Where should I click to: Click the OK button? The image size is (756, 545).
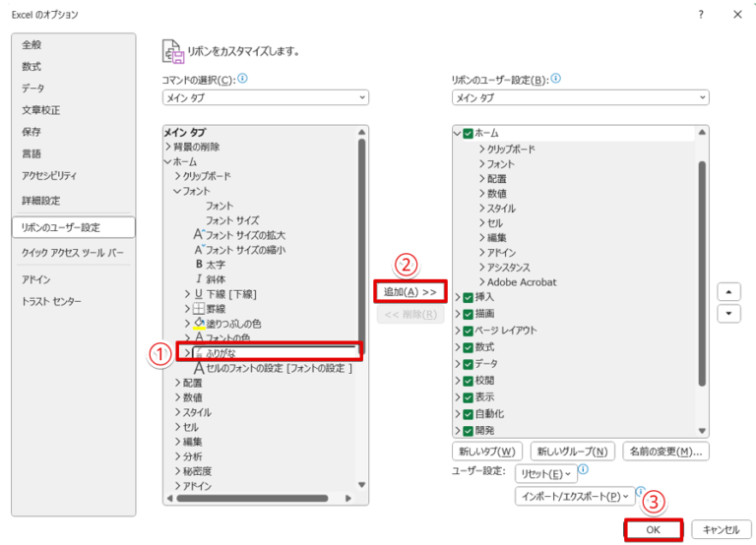pyautogui.click(x=654, y=529)
